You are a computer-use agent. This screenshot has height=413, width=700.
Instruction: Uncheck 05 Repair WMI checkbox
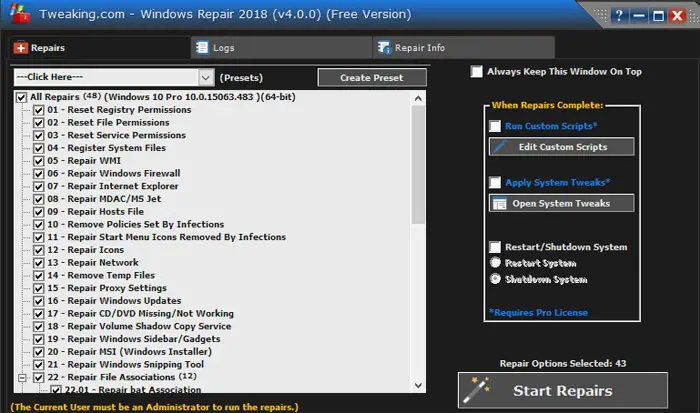(x=39, y=161)
